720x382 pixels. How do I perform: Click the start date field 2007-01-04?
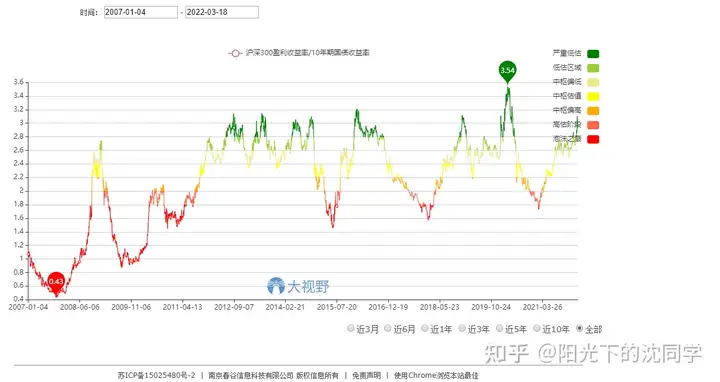[141, 12]
